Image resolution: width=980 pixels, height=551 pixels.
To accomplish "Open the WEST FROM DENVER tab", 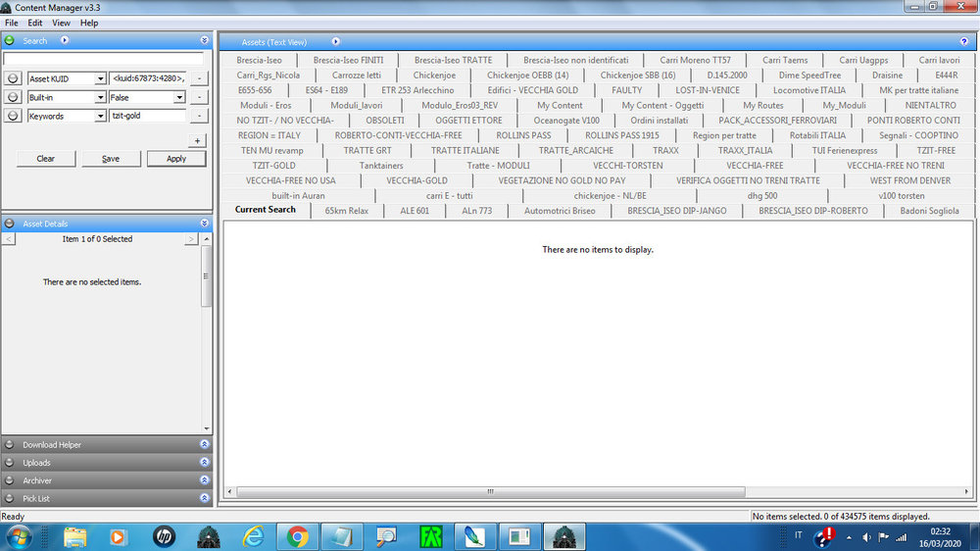I will [x=910, y=180].
